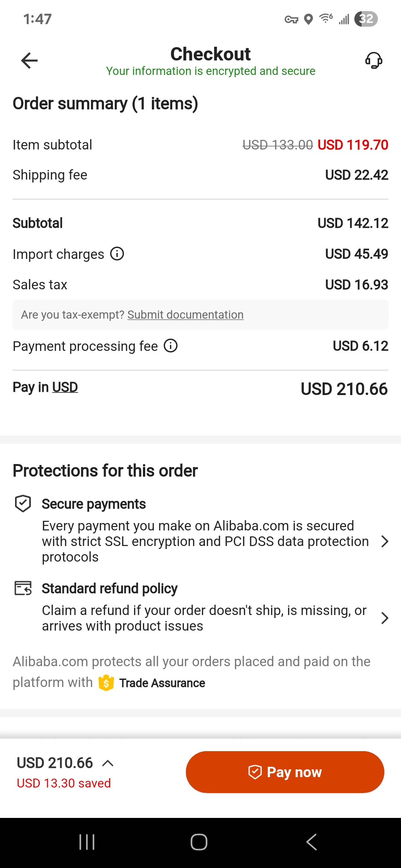401x868 pixels.
Task: Open customer support headset icon
Action: 374,60
